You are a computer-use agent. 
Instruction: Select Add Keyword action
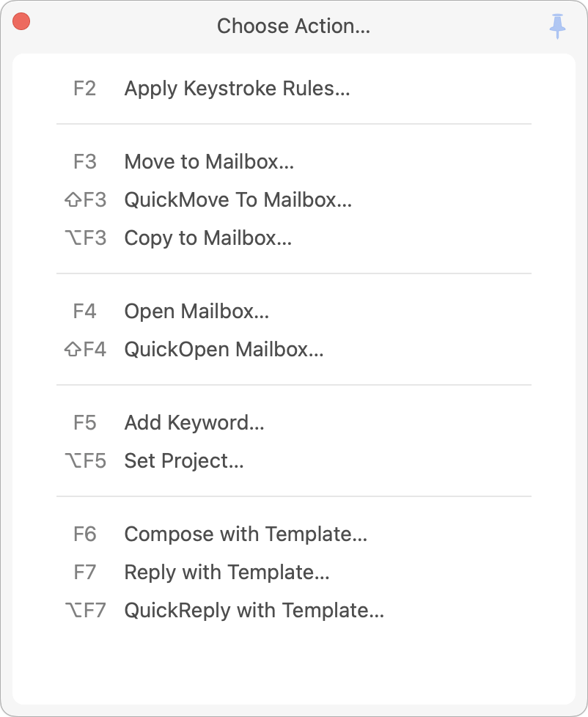(x=194, y=422)
